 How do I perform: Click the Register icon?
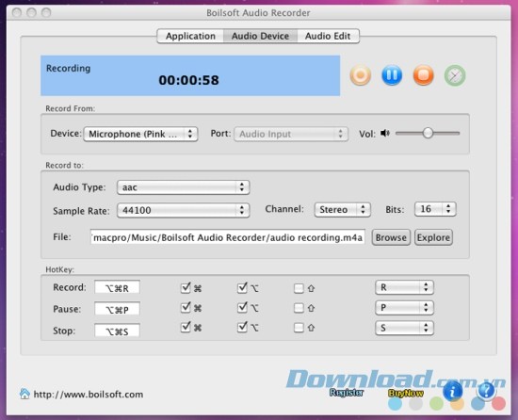[347, 393]
